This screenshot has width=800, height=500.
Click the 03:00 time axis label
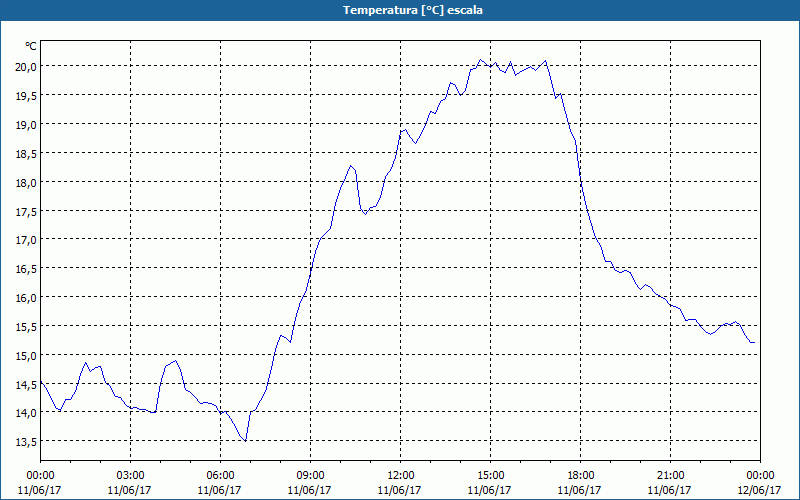(130, 476)
